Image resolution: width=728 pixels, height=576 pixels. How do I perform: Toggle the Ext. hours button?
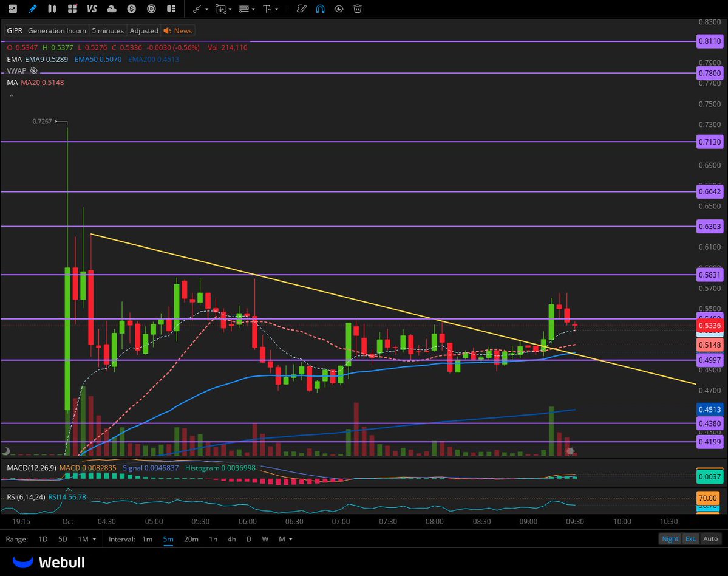(x=690, y=539)
